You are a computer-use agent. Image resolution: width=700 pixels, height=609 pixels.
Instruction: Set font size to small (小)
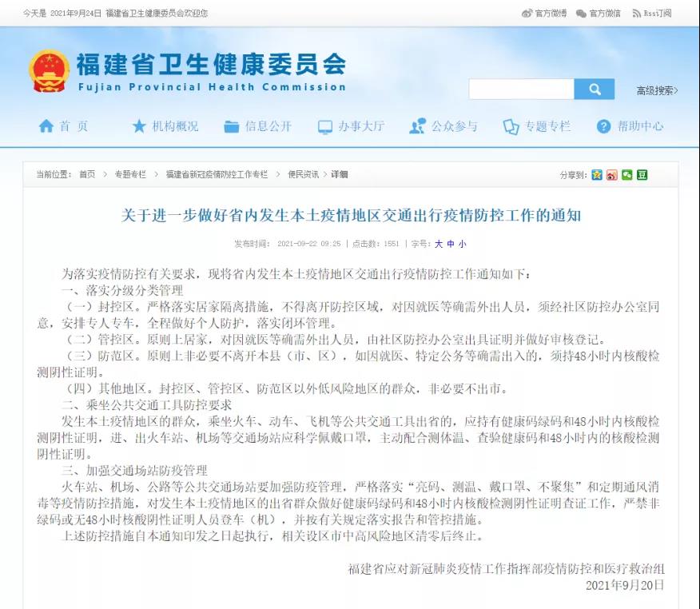coord(462,244)
